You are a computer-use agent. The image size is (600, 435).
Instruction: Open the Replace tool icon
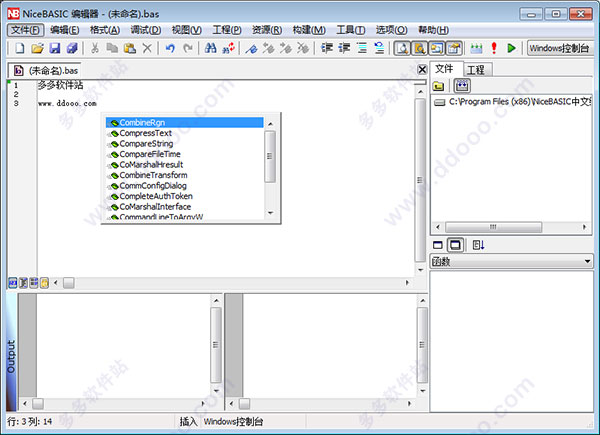pos(228,48)
